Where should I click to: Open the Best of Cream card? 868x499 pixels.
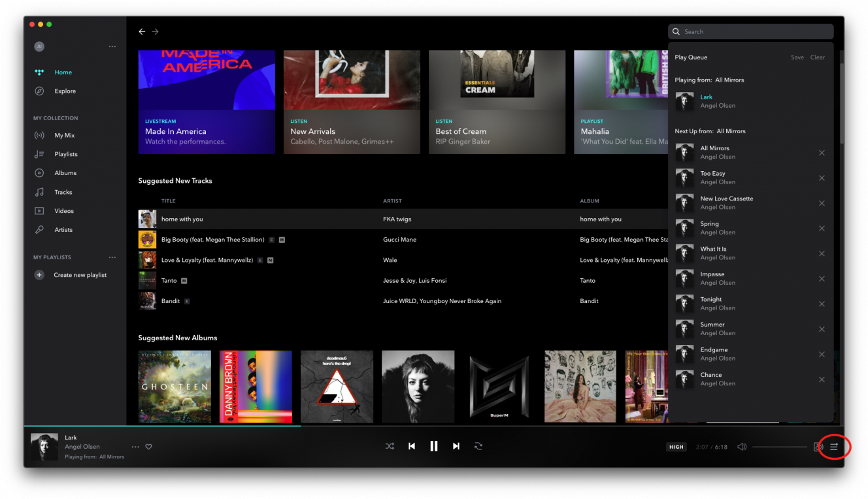(497, 102)
